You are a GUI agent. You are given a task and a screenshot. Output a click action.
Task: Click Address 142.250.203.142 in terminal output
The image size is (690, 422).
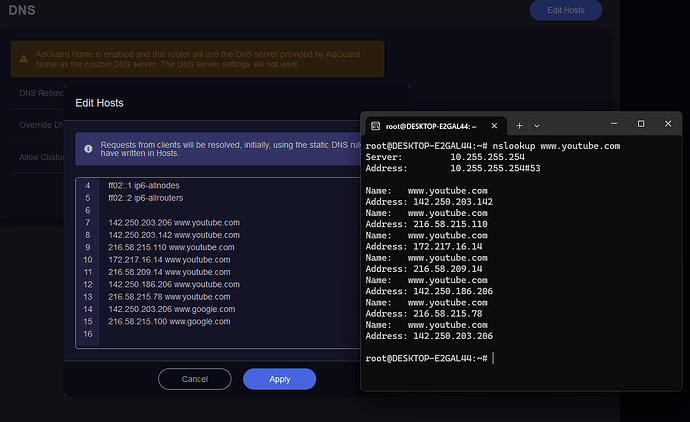point(429,202)
